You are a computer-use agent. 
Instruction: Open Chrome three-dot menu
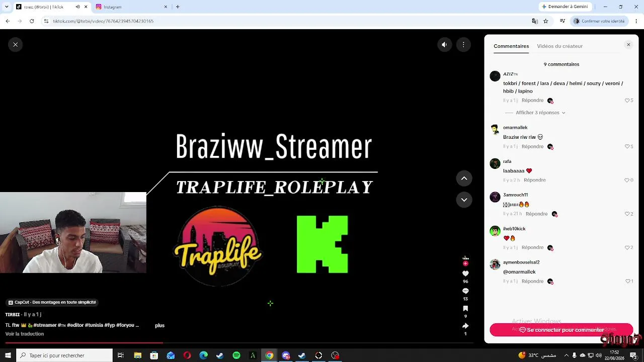[635, 21]
